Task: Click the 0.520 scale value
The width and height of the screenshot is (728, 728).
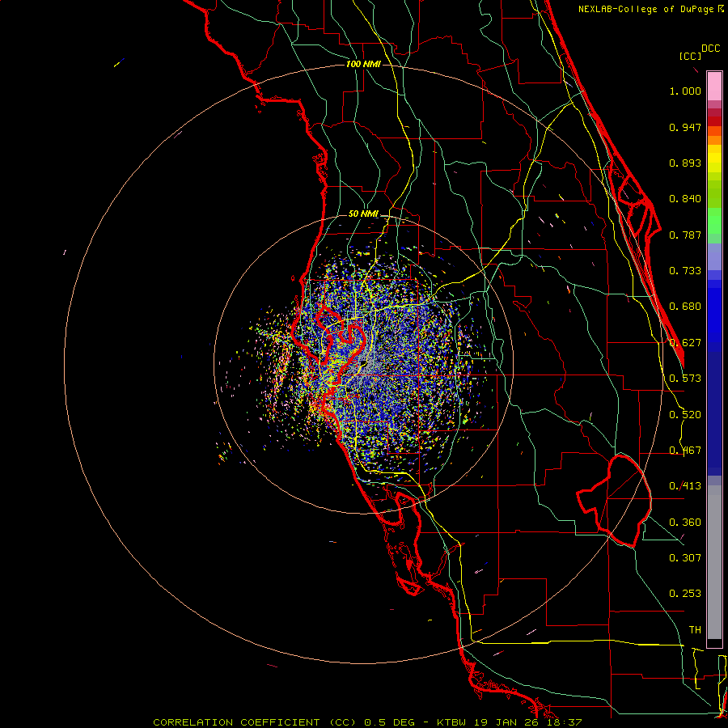Action: [x=685, y=415]
